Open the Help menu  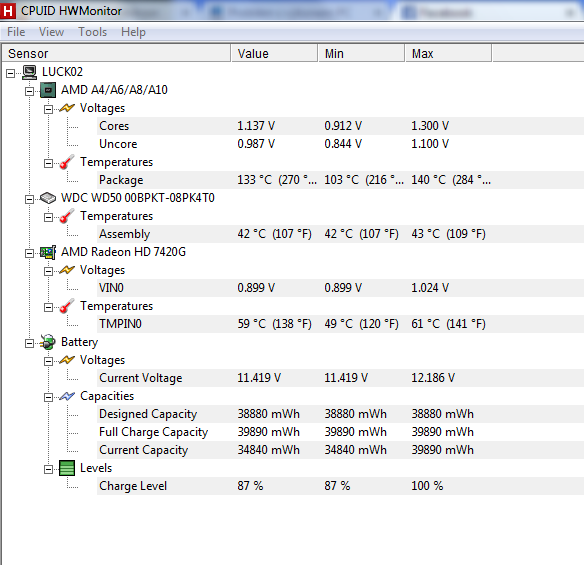133,32
